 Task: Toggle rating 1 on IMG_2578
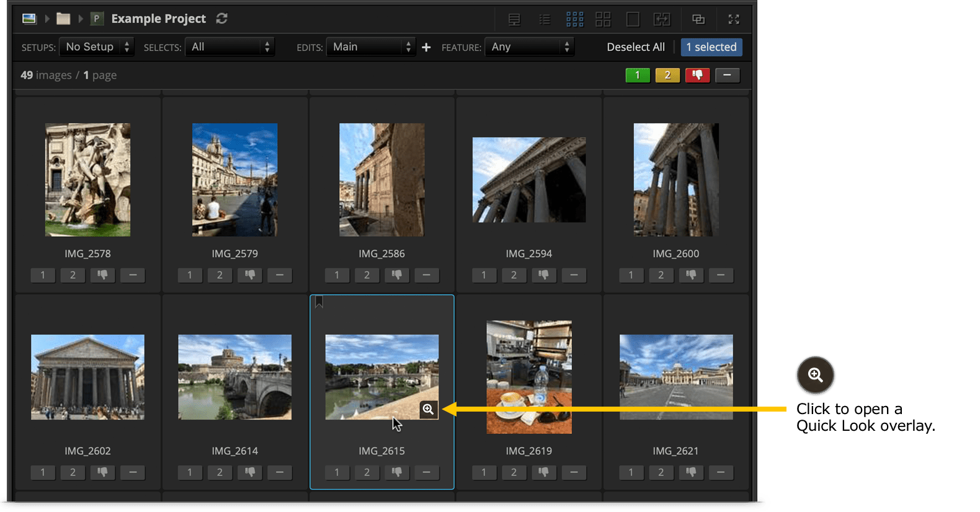pos(43,275)
